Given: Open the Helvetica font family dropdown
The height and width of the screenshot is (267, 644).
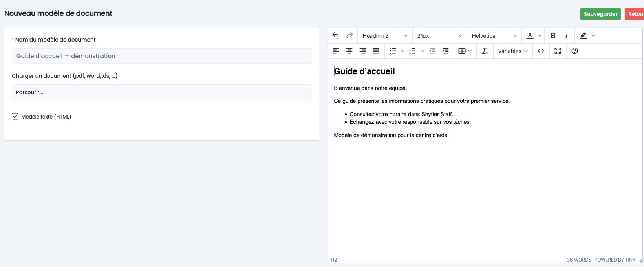Looking at the screenshot, I should click(x=494, y=35).
